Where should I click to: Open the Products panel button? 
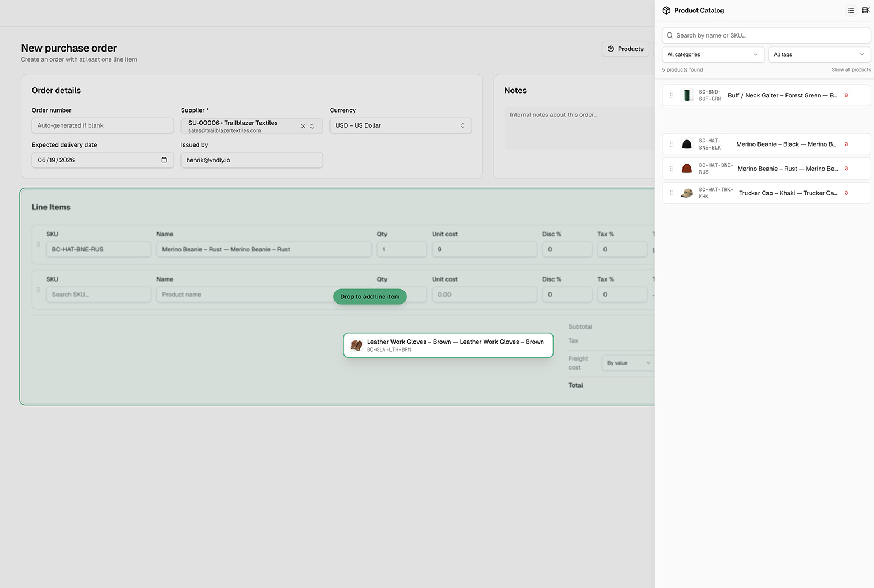pyautogui.click(x=625, y=49)
